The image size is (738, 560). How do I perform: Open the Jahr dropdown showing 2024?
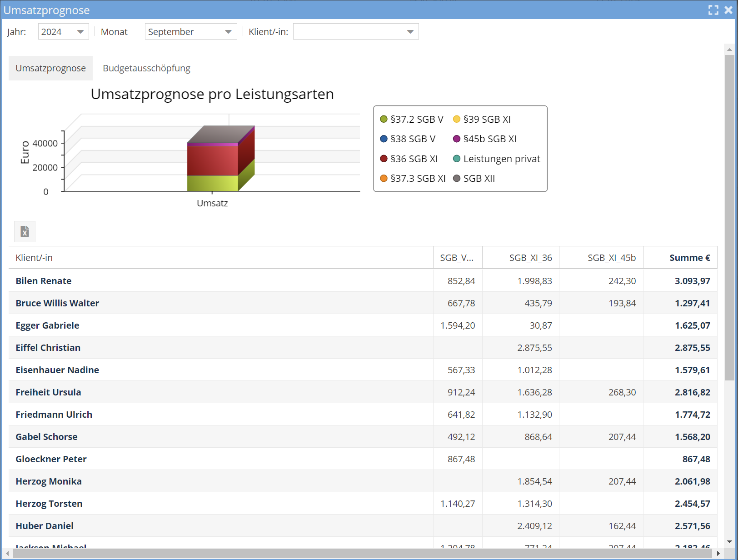63,32
